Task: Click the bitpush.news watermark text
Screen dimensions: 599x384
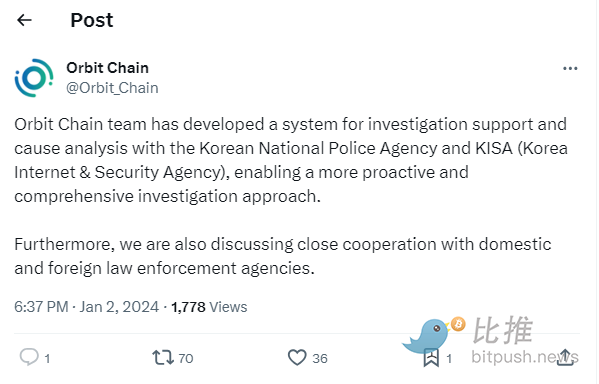Action: point(525,357)
